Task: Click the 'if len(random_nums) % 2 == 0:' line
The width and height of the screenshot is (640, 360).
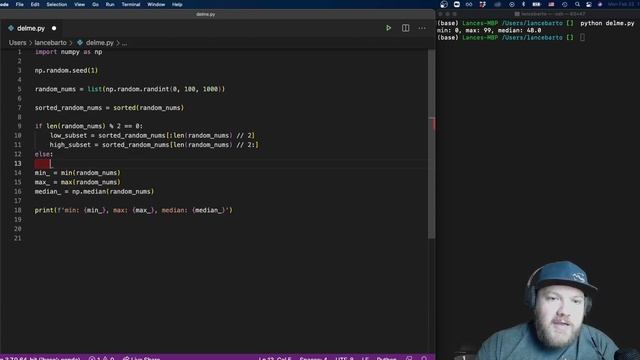Action: [x=89, y=126]
